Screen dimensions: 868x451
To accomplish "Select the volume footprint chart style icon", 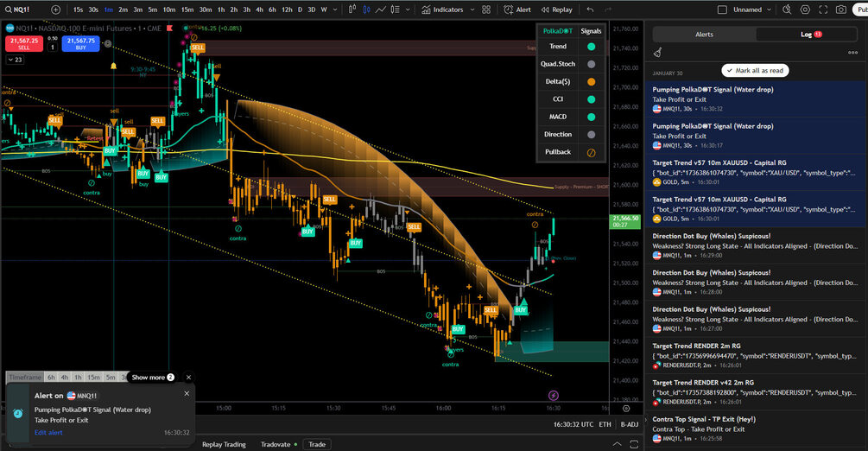I will point(396,10).
